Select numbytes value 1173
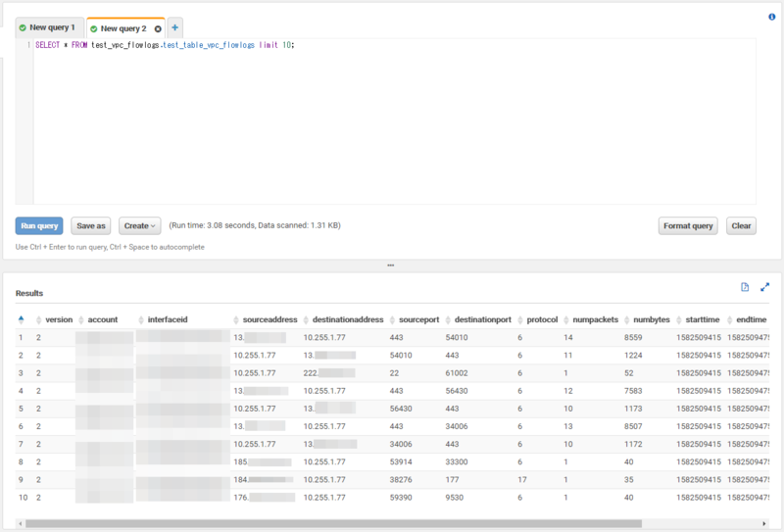Viewport: 784px width, 532px height. [x=633, y=409]
